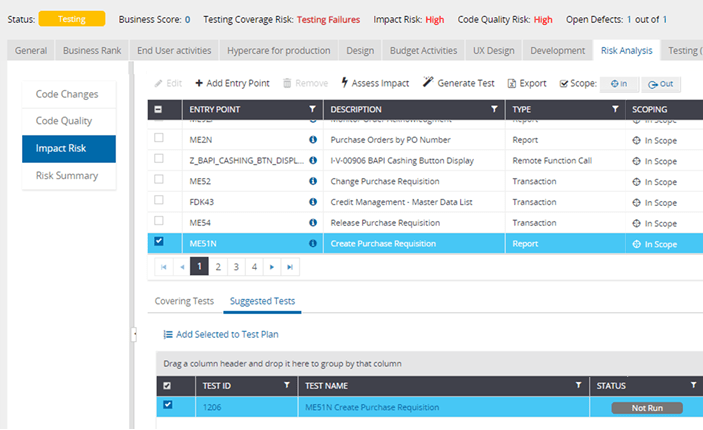Go to page 2 of entry points
This screenshot has width=703, height=430.
click(218, 267)
